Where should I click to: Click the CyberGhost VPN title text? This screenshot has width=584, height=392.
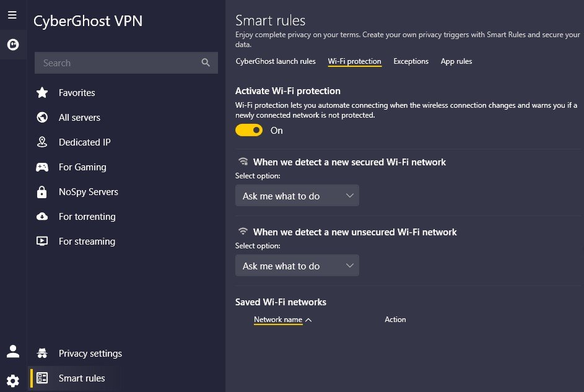point(88,21)
